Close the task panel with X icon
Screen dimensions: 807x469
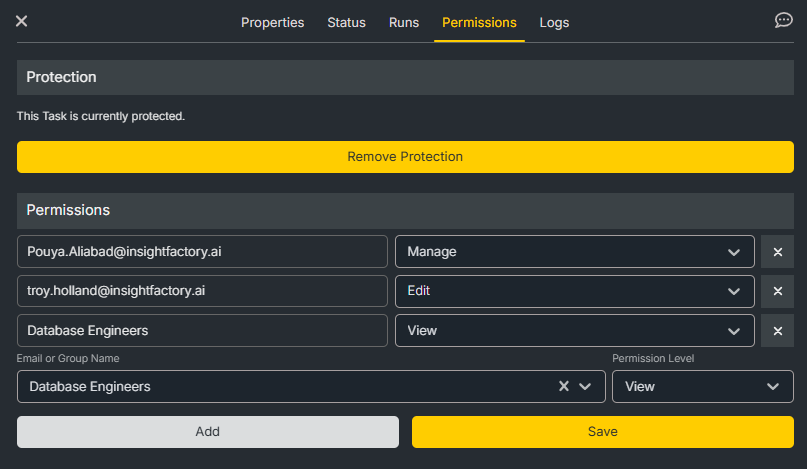click(x=21, y=21)
